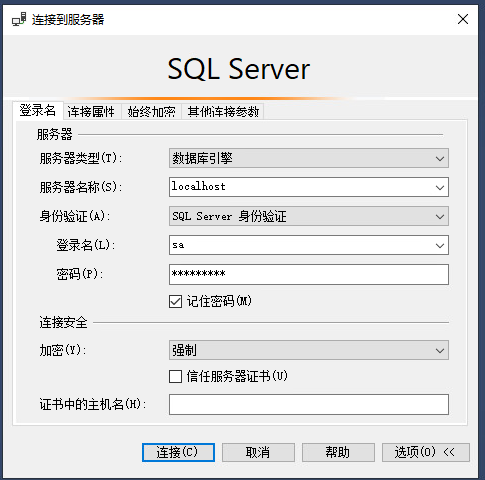
Task: Close the 连接到服务器 dialog
Action: point(463,19)
